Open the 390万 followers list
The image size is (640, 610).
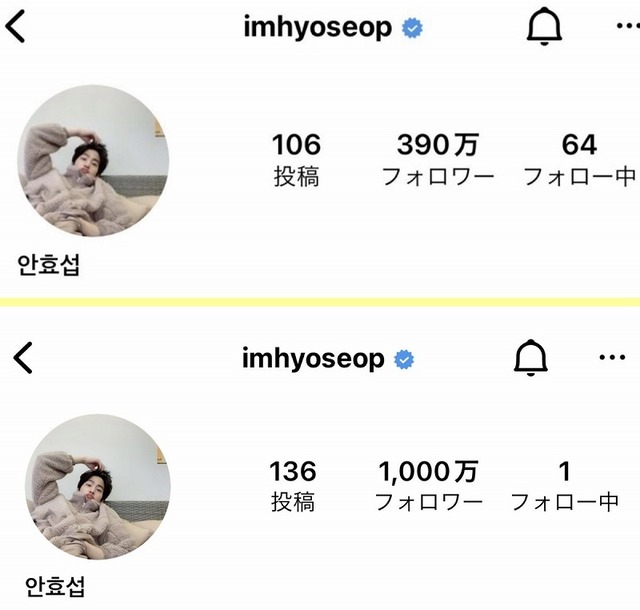[x=438, y=159]
